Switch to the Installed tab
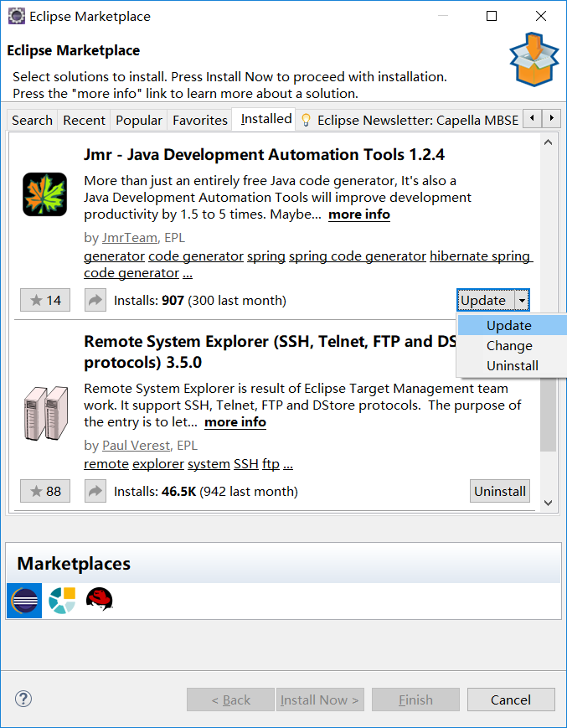 point(265,119)
